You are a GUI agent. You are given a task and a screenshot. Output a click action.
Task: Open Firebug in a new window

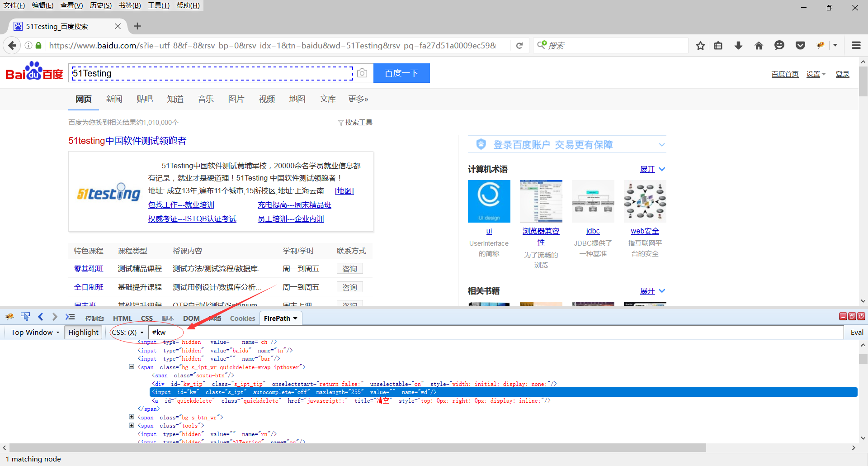click(852, 316)
